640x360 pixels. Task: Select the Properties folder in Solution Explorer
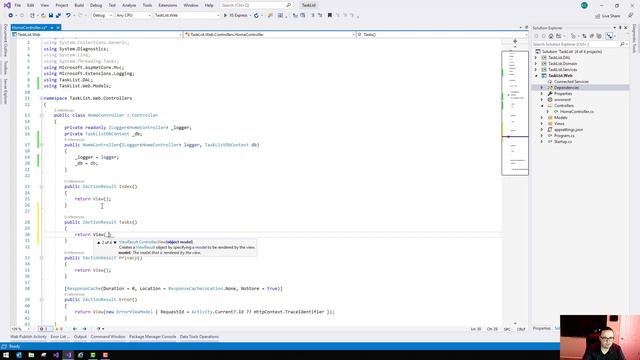pyautogui.click(x=563, y=94)
